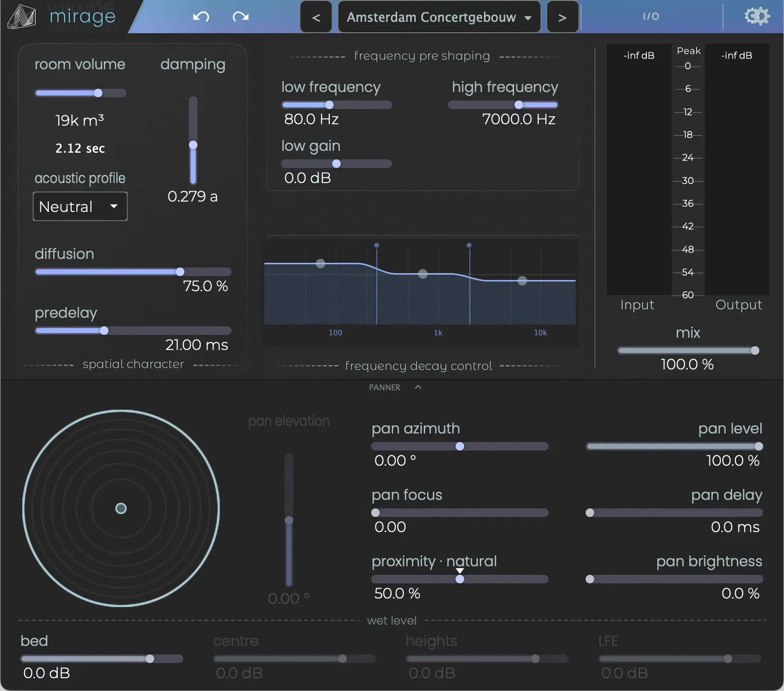
Task: Click the circular panner position dot
Action: click(x=121, y=508)
